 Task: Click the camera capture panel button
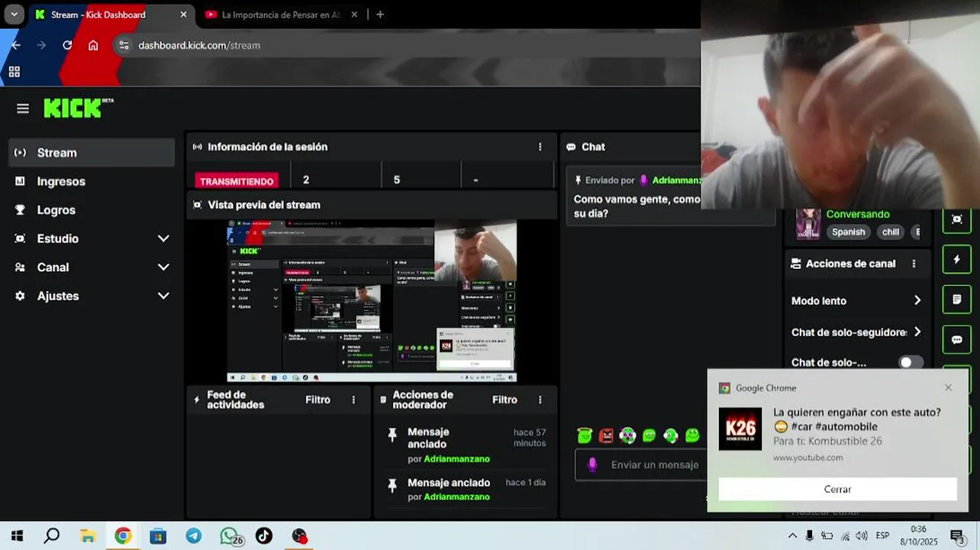pyautogui.click(x=957, y=219)
